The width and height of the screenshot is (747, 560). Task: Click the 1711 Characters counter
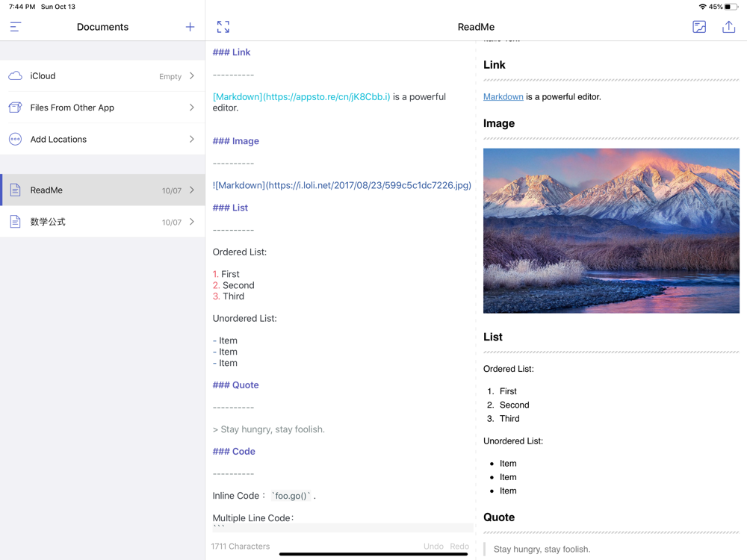click(240, 547)
